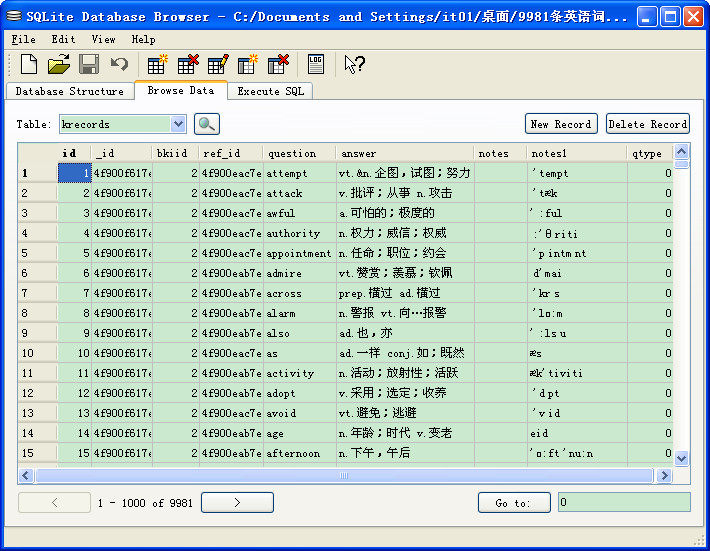Click the bkiid column header
This screenshot has height=551, width=710.
[x=176, y=153]
